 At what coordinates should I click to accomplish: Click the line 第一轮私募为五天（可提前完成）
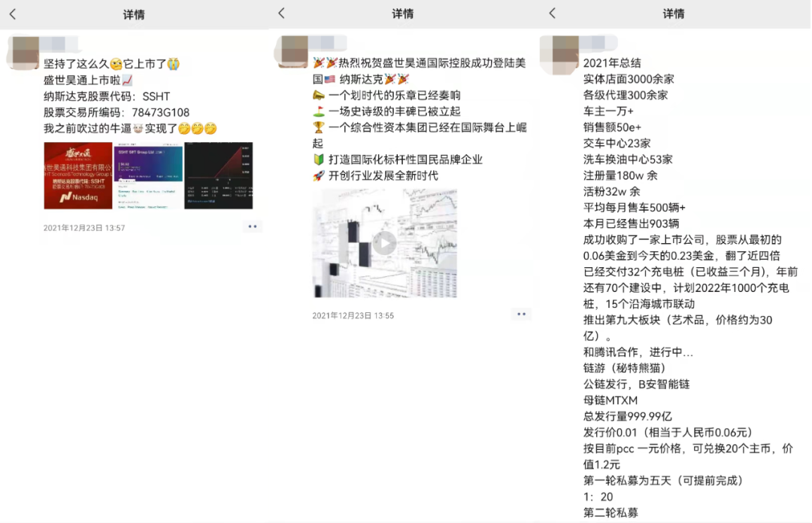(663, 481)
